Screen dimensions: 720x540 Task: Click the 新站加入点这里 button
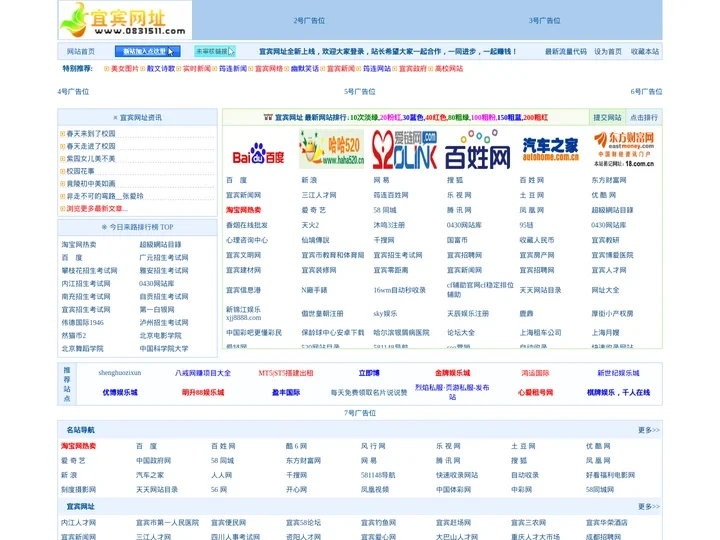pyautogui.click(x=147, y=51)
